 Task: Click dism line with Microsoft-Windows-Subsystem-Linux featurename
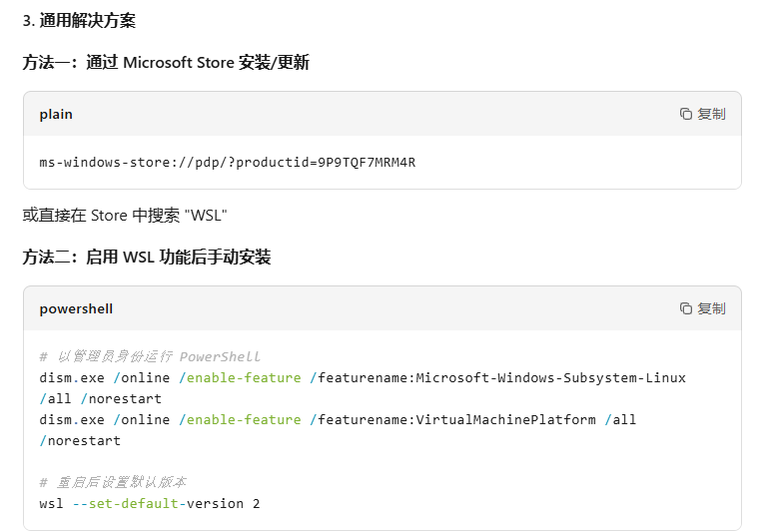click(x=363, y=378)
